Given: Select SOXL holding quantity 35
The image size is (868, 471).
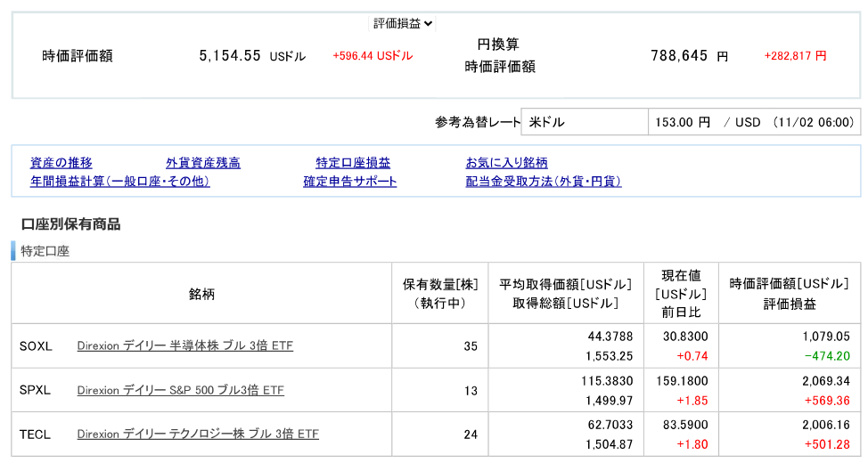Looking at the screenshot, I should pyautogui.click(x=471, y=346).
